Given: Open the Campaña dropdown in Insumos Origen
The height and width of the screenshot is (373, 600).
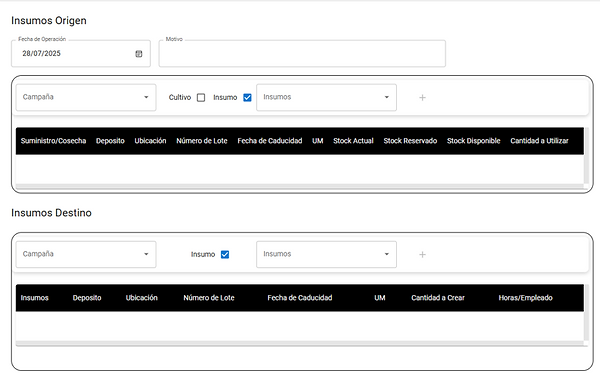Looking at the screenshot, I should (86, 98).
